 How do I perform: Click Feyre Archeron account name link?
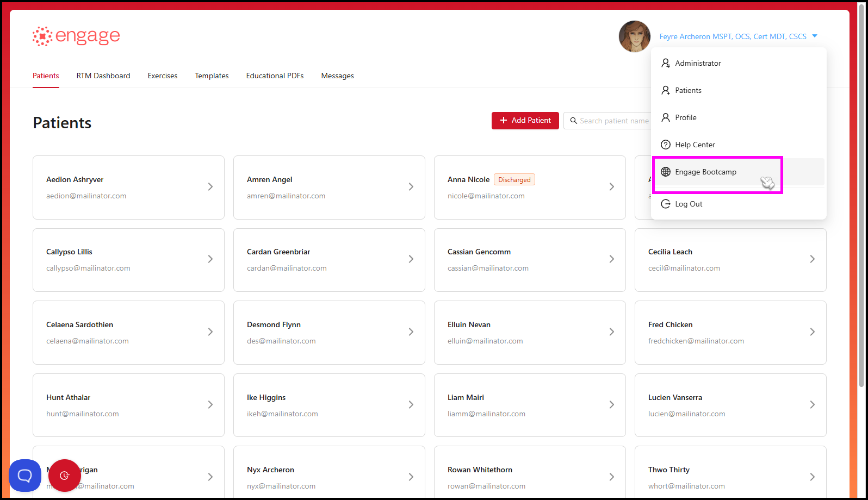733,36
